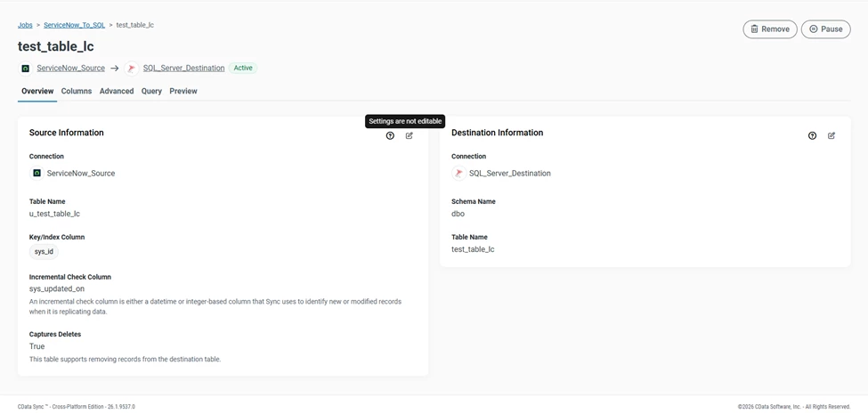Click the Active status badge

point(243,68)
